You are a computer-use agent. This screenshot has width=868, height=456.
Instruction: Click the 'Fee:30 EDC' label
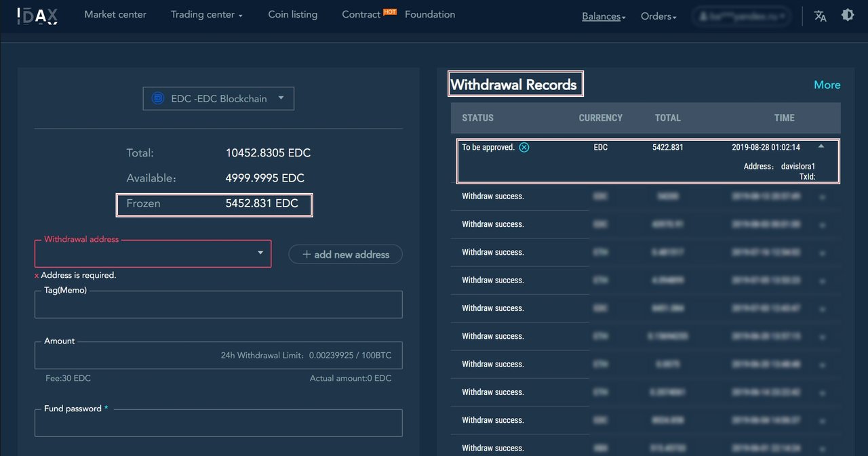(68, 378)
